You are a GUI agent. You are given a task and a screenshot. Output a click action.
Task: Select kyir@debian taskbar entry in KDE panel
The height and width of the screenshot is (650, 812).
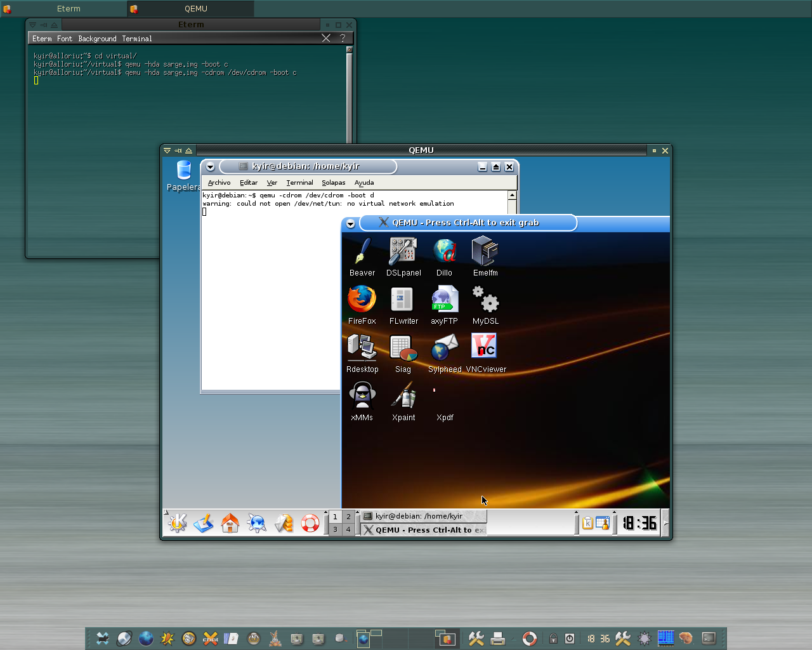pos(424,516)
